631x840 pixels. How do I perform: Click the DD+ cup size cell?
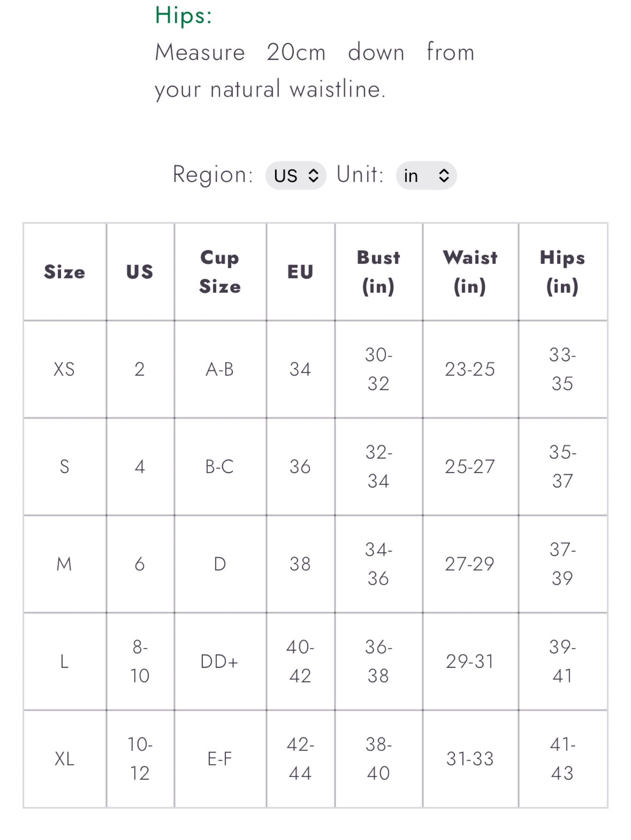point(220,662)
